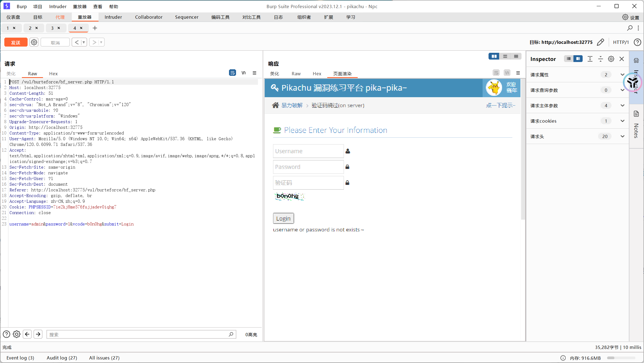Click the request pane word-wrap icon
Screen dimensions: 644x363
[232, 73]
